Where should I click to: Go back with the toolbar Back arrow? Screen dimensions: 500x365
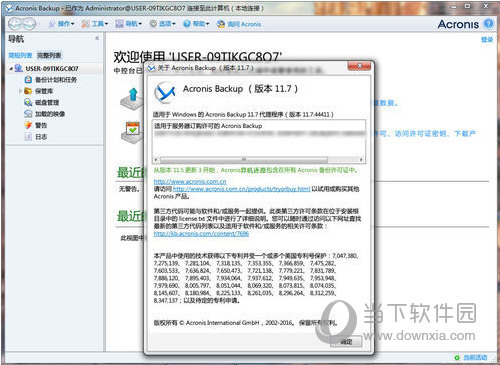15,24
